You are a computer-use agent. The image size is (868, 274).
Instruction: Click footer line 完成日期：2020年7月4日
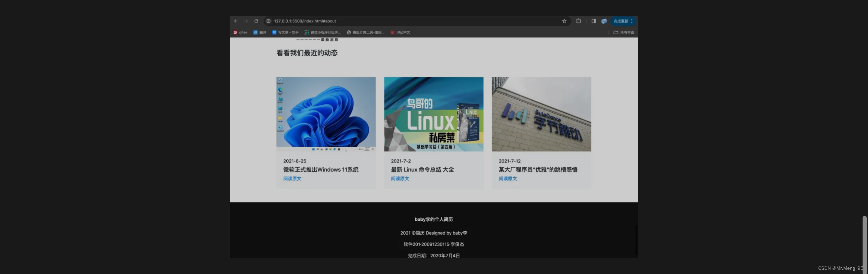(x=434, y=256)
